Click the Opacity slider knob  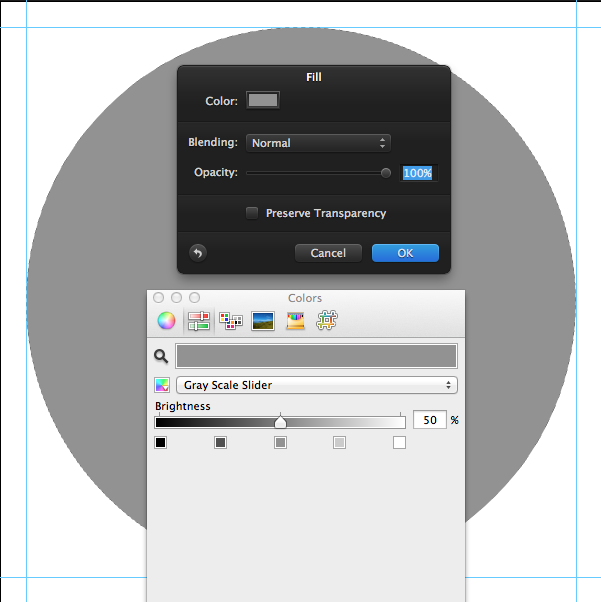(x=386, y=173)
